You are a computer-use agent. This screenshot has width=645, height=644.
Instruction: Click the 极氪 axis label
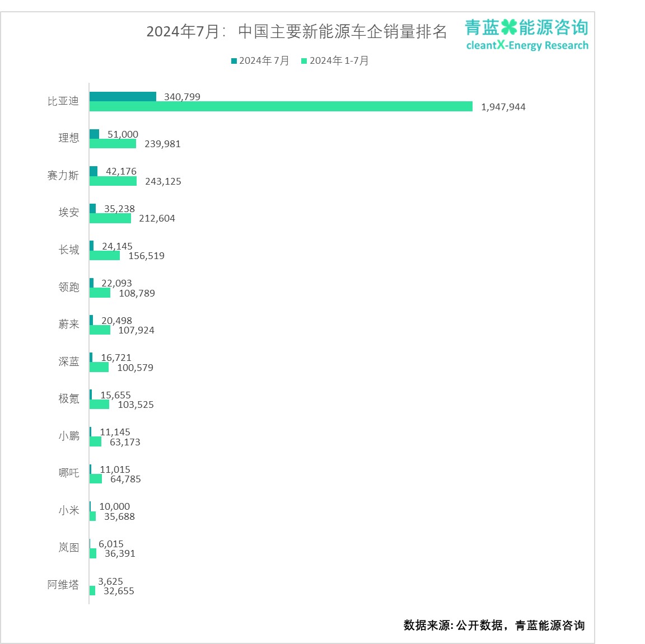68,398
